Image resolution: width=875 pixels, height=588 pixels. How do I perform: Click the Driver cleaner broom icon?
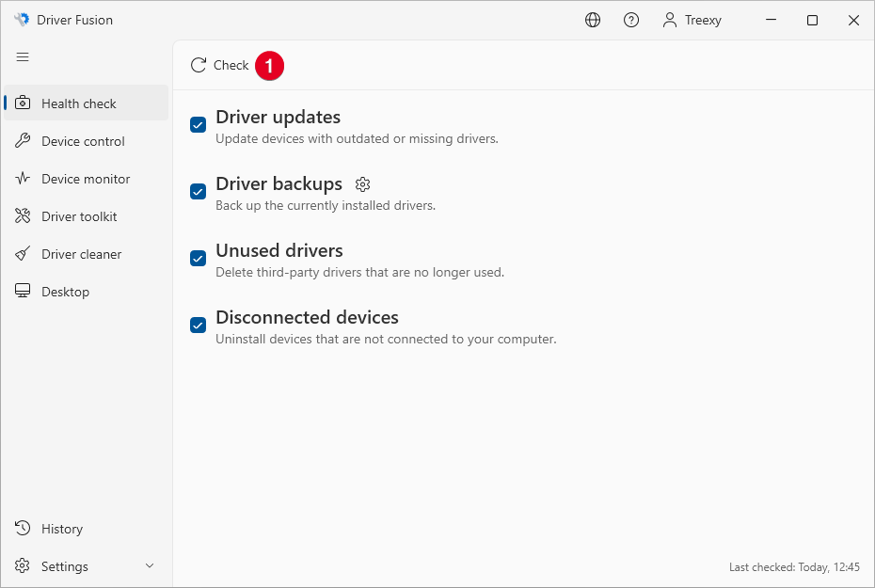pos(23,254)
